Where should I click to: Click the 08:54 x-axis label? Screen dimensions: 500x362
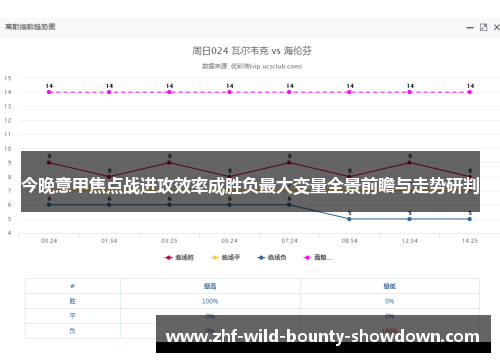349,241
